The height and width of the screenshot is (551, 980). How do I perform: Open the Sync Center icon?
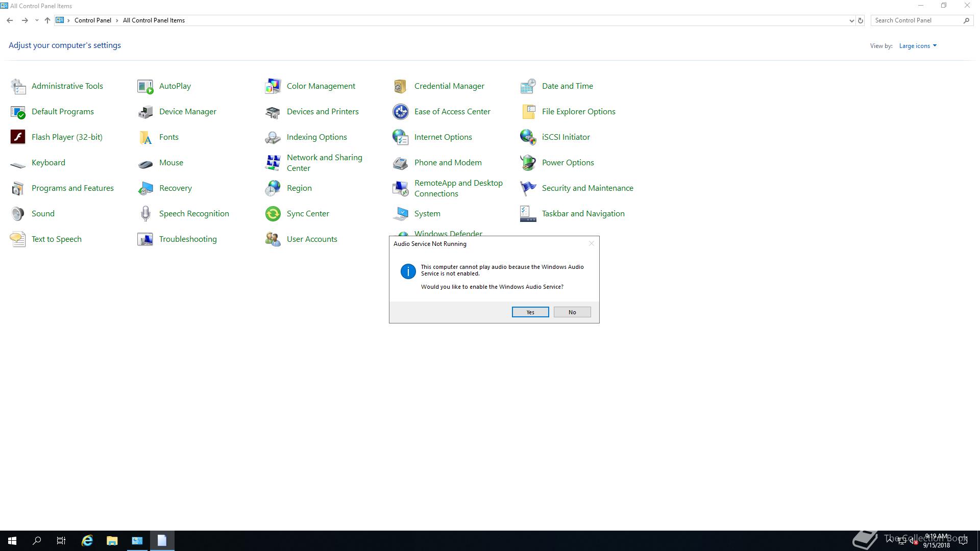tap(273, 214)
